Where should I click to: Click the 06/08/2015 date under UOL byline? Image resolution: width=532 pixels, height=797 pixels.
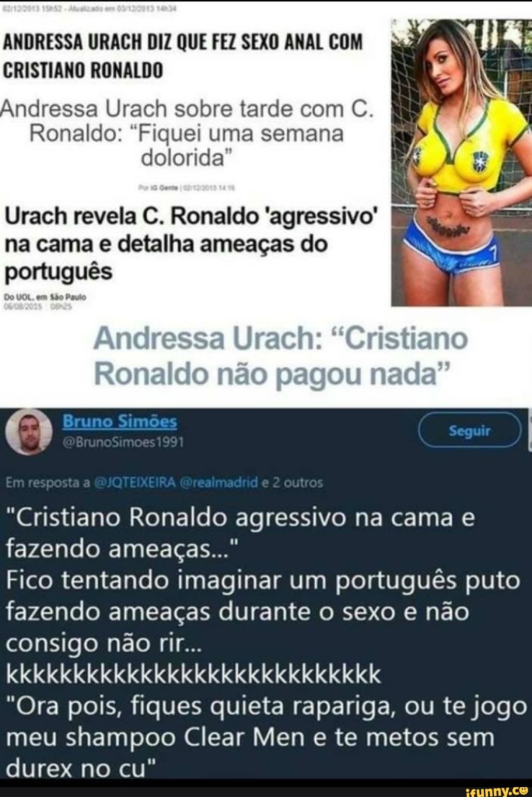click(x=22, y=306)
